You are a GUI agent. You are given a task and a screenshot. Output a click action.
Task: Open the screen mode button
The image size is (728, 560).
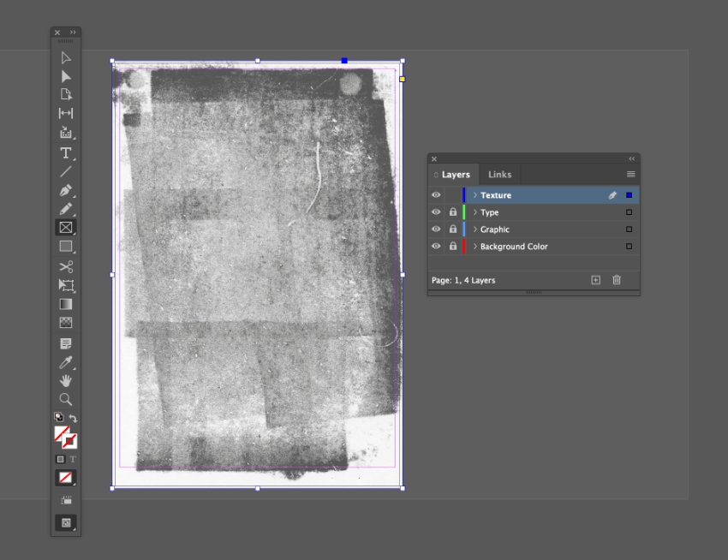(x=65, y=523)
